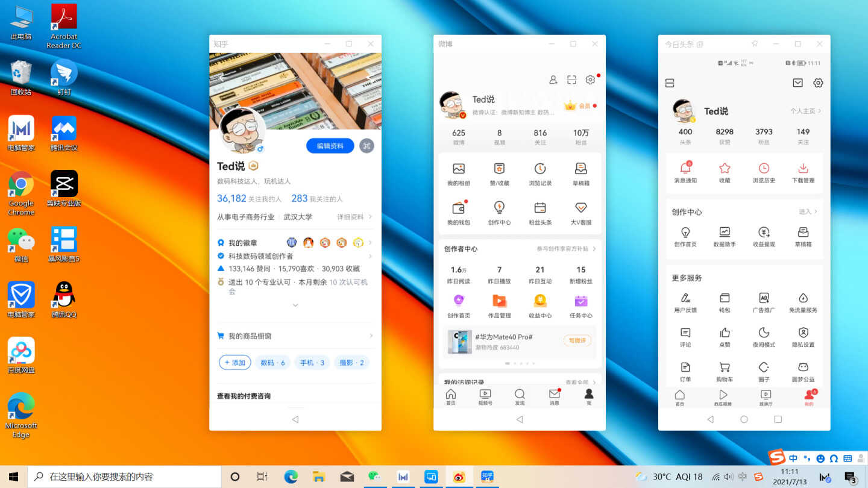Expand 我的徽章 row in Zhihu
868x488 pixels.
click(371, 243)
